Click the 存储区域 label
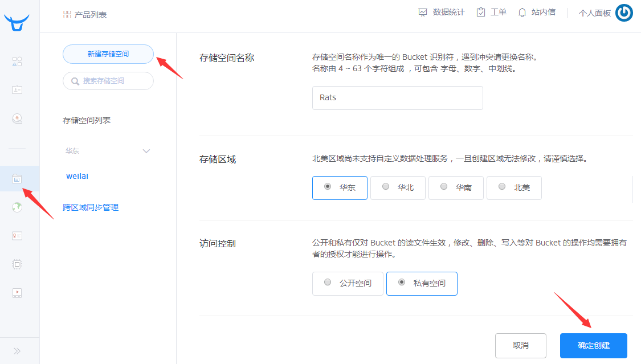 pyautogui.click(x=218, y=159)
